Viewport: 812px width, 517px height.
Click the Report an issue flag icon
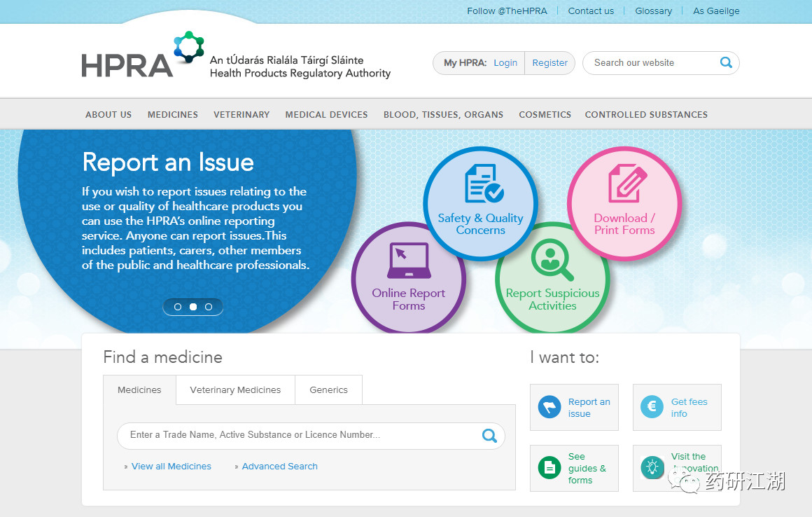pos(549,407)
